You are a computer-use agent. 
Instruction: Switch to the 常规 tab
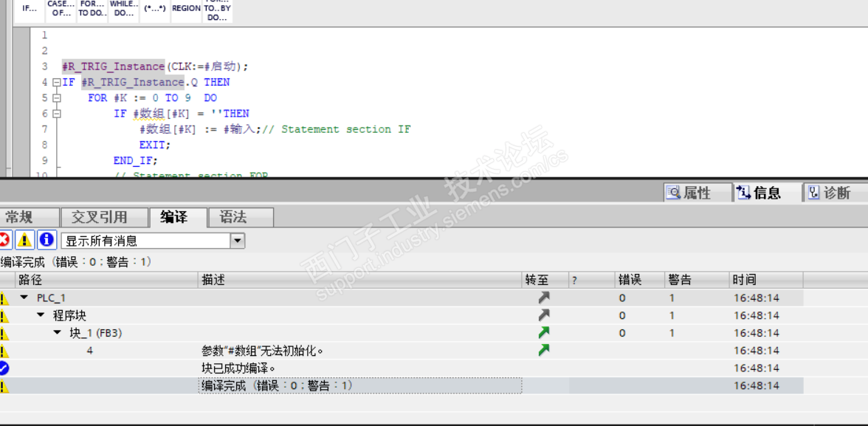(x=29, y=217)
